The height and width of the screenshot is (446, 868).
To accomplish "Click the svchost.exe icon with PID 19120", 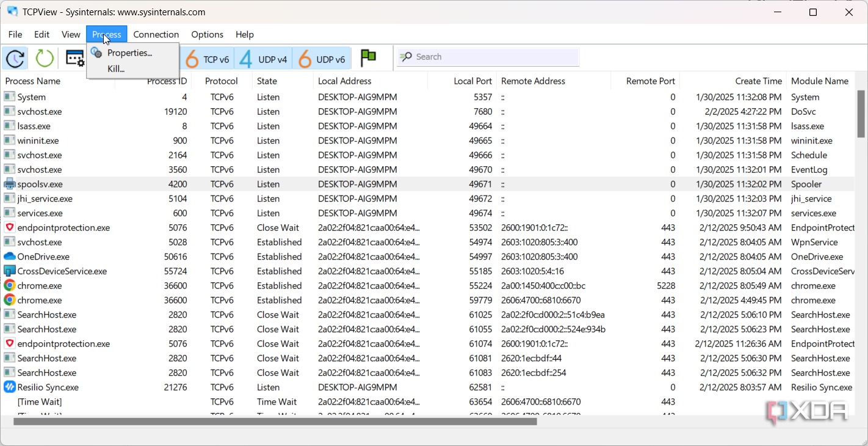I will [x=9, y=111].
